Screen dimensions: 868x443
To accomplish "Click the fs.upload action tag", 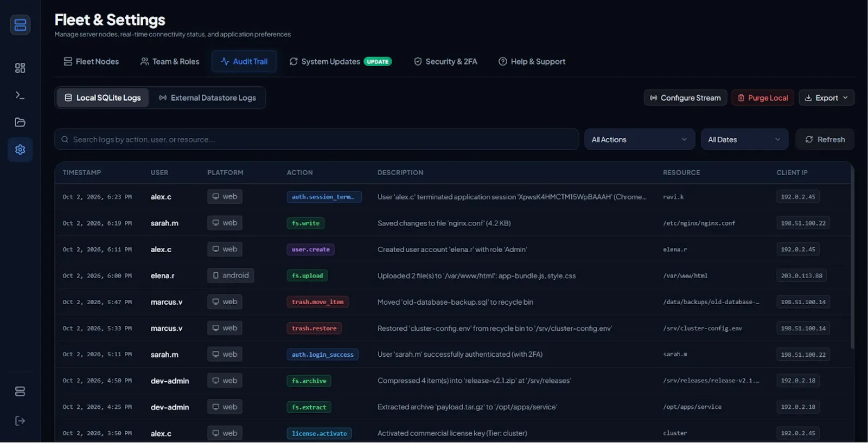I will click(307, 275).
